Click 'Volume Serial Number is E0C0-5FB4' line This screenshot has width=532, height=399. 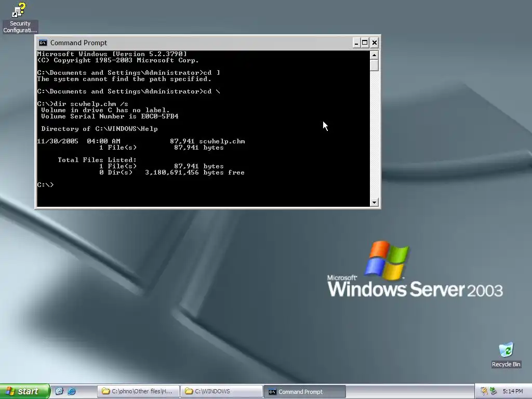[x=110, y=116]
